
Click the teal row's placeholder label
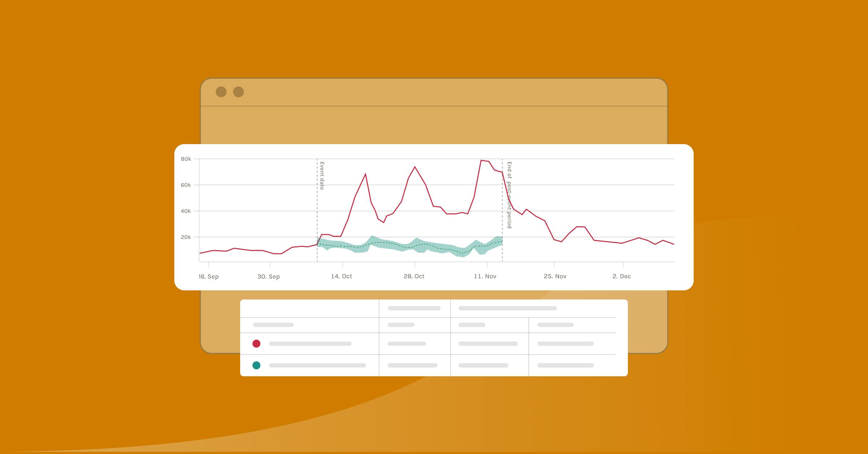point(317,365)
